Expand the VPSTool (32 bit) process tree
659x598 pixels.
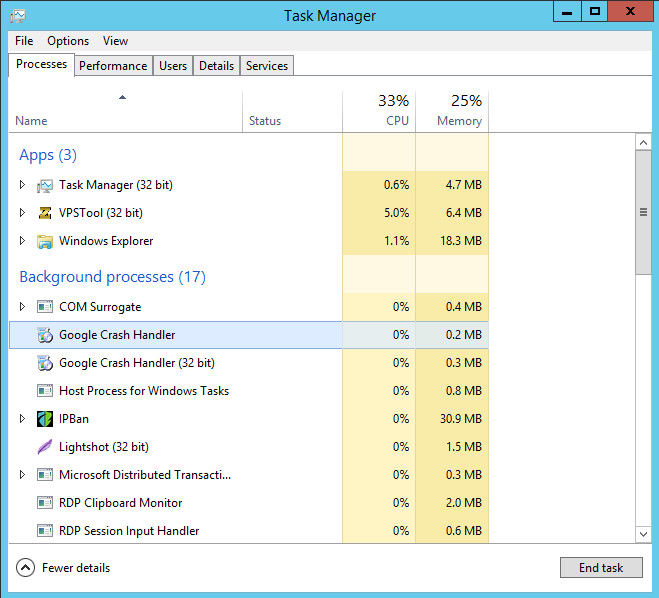click(x=23, y=213)
